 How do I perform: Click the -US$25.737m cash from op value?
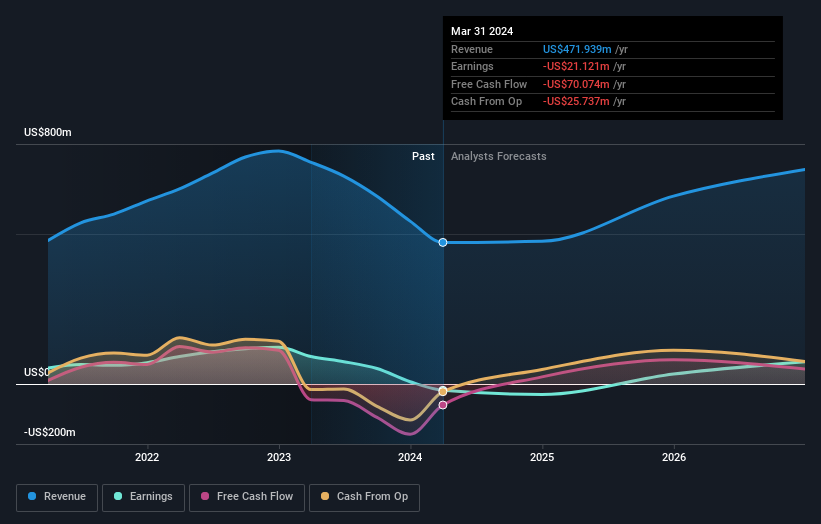576,102
